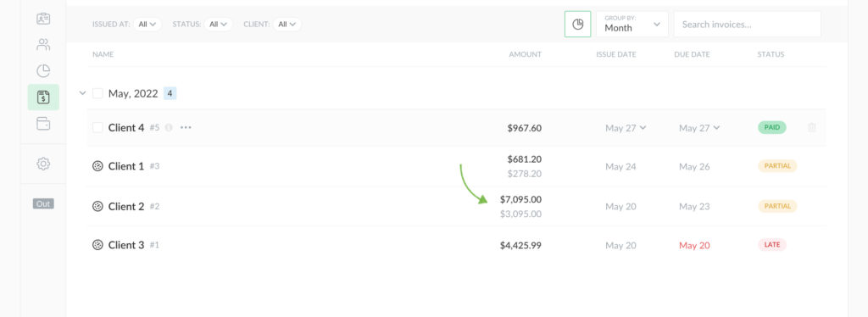
Task: Click the LATE status badge
Action: click(x=771, y=244)
